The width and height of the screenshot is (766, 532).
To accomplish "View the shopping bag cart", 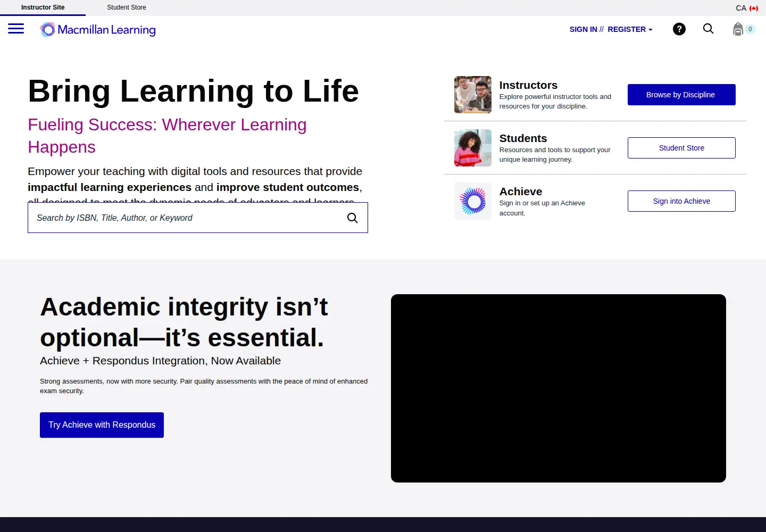I will click(x=738, y=29).
